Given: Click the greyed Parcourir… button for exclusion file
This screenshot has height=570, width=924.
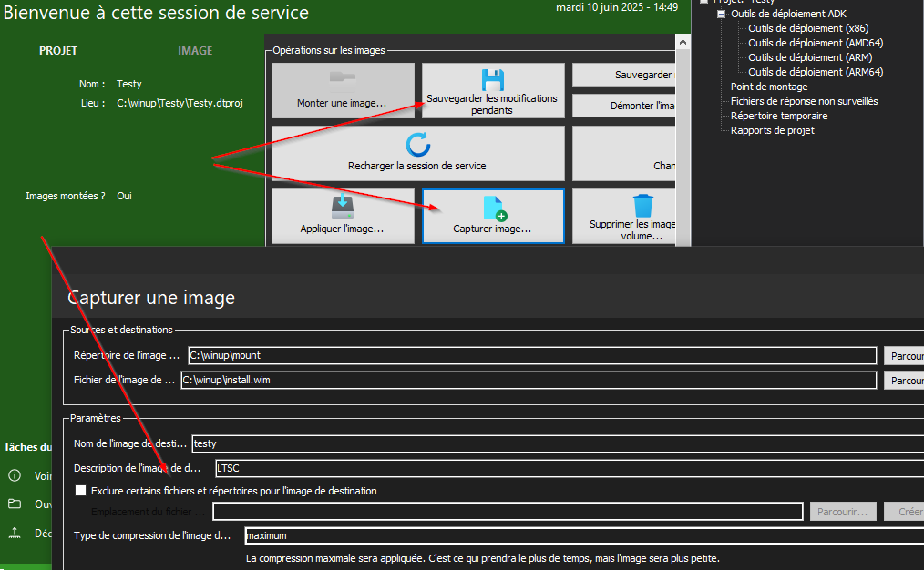Looking at the screenshot, I should (x=843, y=512).
